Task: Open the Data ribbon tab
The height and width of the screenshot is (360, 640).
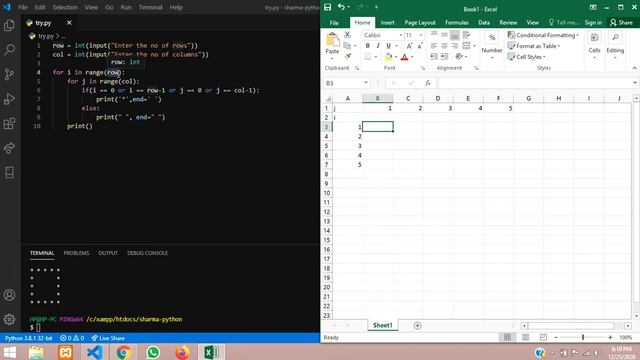Action: [x=484, y=22]
